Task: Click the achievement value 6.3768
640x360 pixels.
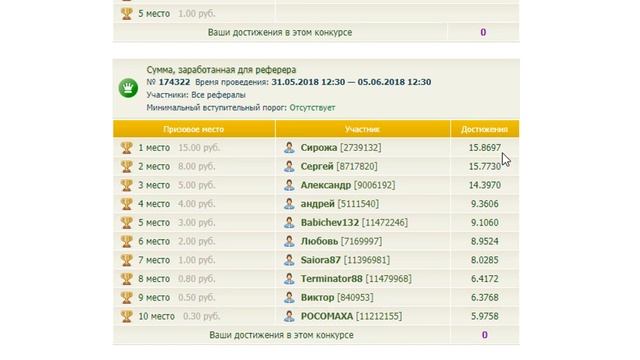Action: [x=484, y=298]
